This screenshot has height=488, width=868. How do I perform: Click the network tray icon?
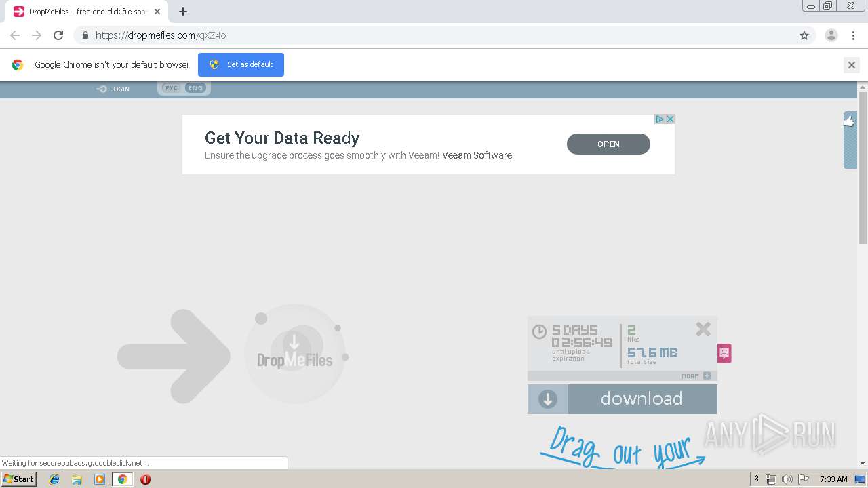tap(771, 479)
